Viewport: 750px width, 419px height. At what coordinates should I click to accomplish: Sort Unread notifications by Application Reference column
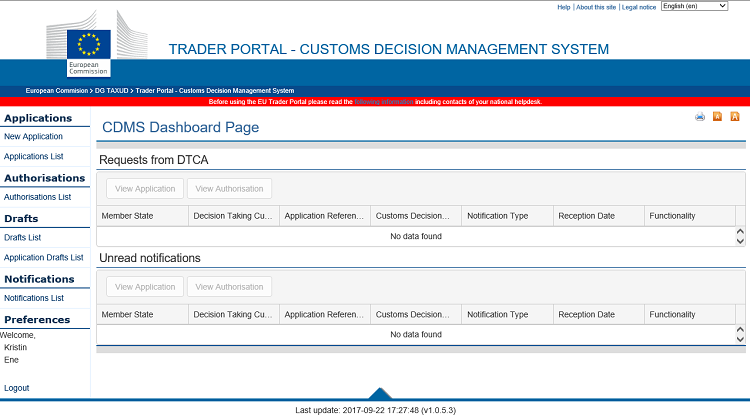pyautogui.click(x=325, y=314)
